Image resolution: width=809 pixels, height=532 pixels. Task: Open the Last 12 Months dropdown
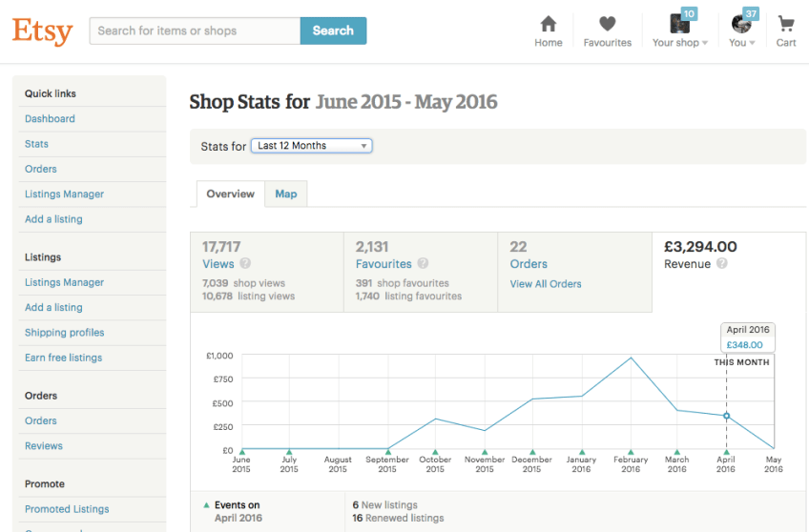(311, 146)
